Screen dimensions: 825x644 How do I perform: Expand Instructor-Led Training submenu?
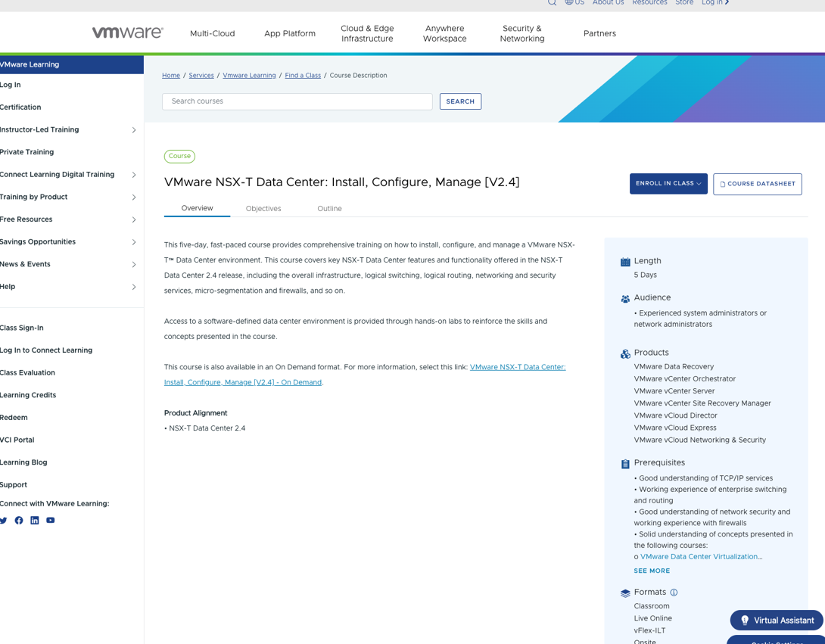point(134,130)
